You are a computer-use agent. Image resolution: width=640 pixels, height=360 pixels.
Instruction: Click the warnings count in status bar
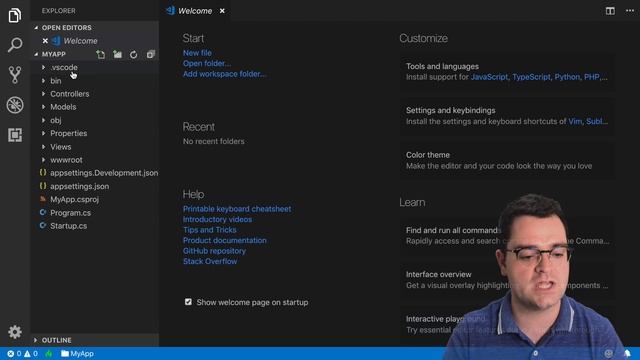(x=31, y=353)
